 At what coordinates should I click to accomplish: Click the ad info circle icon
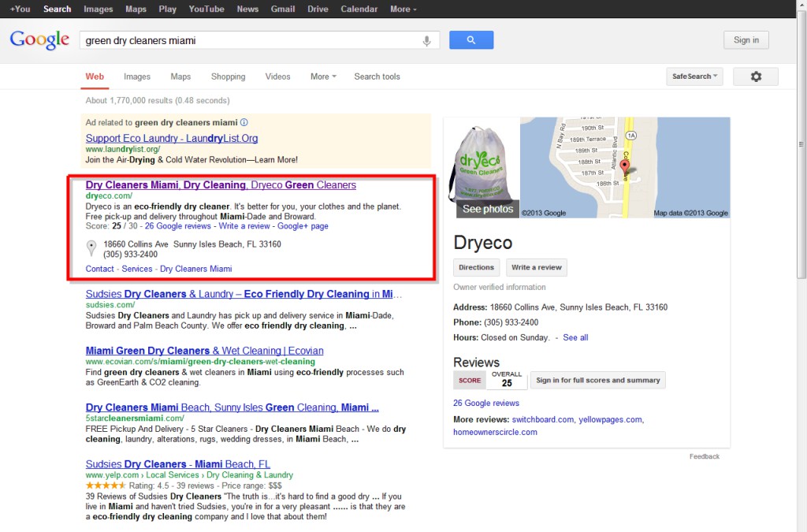coord(244,122)
